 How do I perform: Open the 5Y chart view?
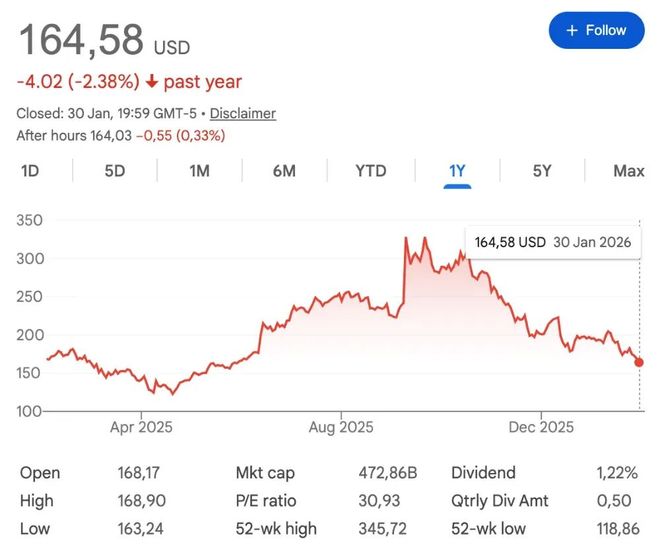click(x=542, y=171)
